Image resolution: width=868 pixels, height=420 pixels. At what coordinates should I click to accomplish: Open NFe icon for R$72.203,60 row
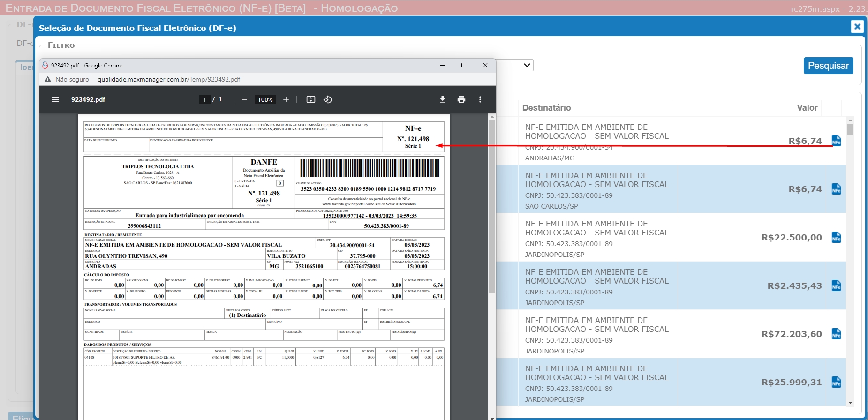pyautogui.click(x=836, y=334)
